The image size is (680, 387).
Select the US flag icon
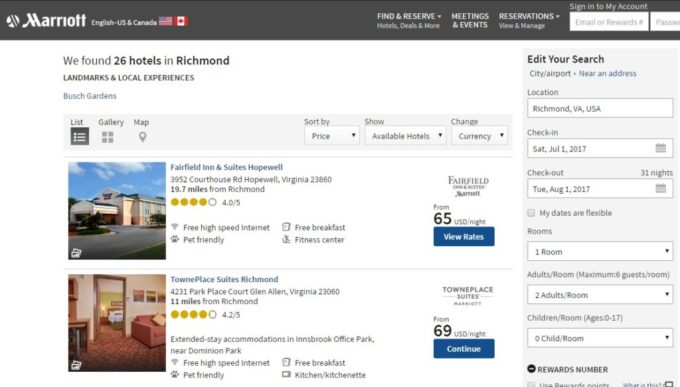(165, 21)
